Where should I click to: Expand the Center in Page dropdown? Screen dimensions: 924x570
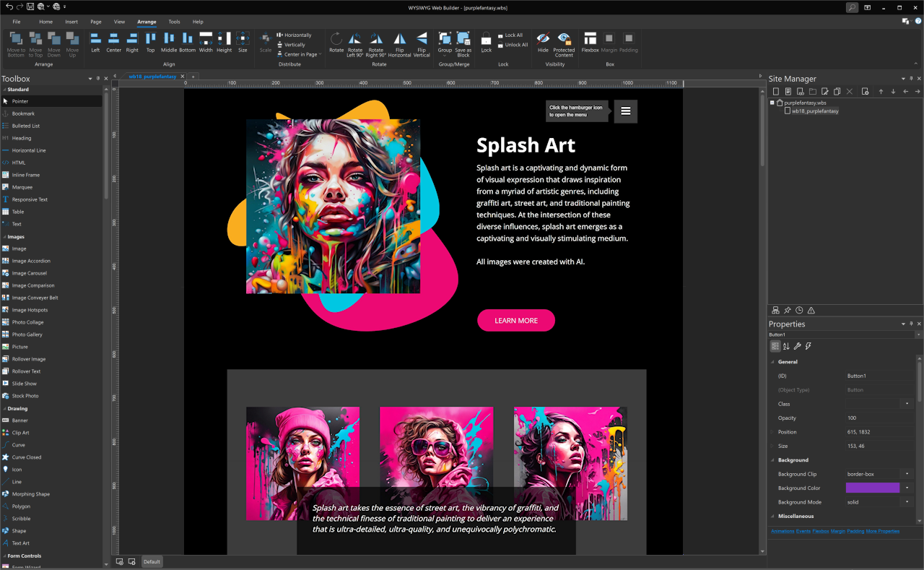pyautogui.click(x=321, y=54)
